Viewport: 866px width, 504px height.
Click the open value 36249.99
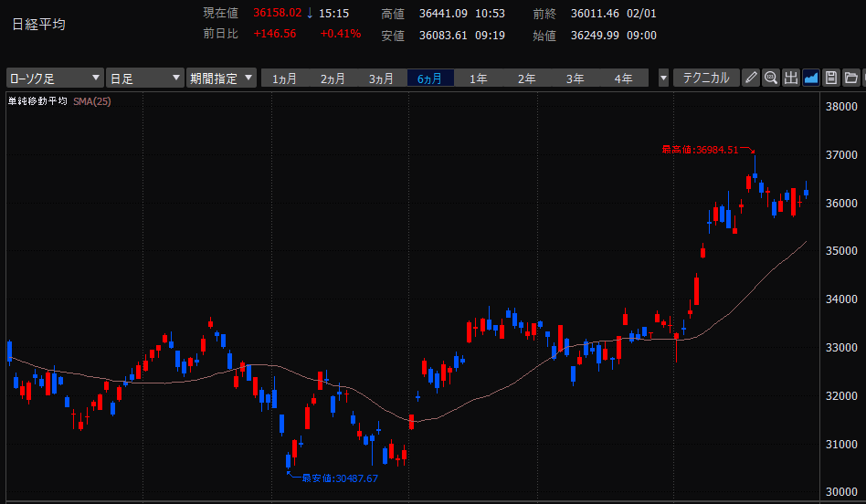coord(595,36)
